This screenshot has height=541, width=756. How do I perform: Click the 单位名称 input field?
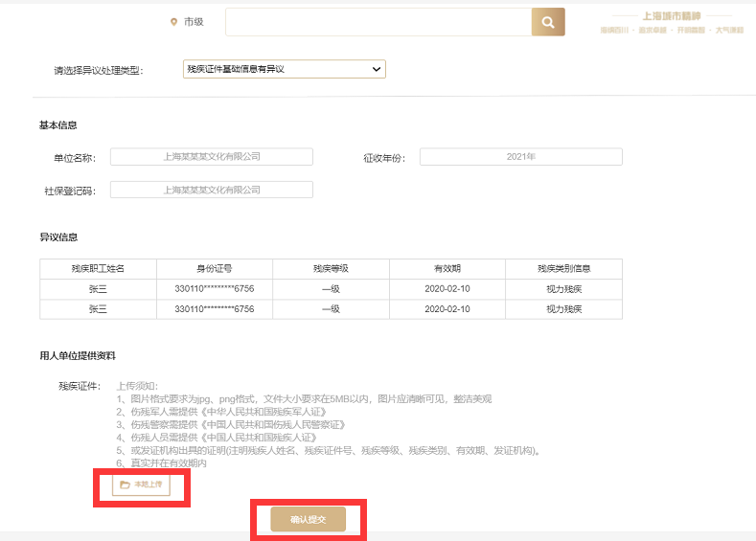(x=212, y=157)
